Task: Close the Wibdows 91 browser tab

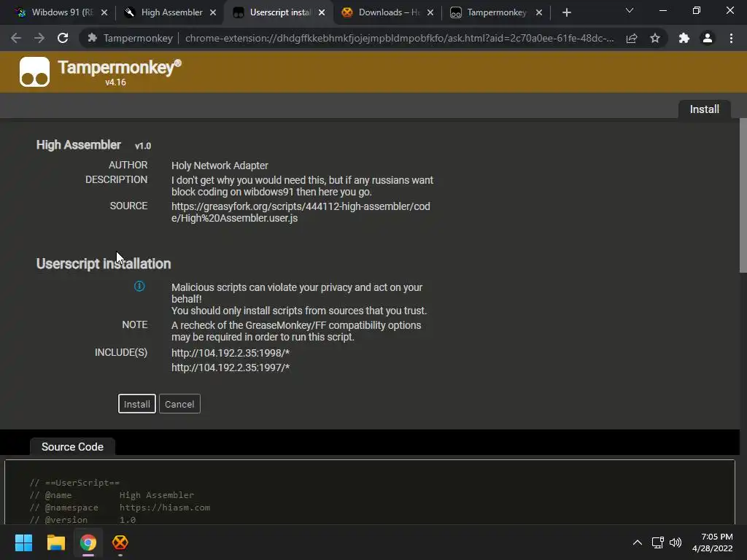Action: point(104,12)
